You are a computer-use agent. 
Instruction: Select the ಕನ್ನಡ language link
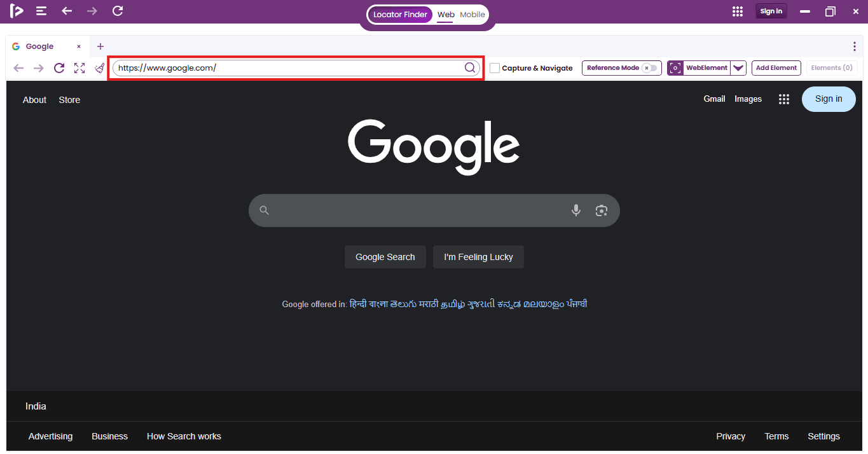click(510, 304)
